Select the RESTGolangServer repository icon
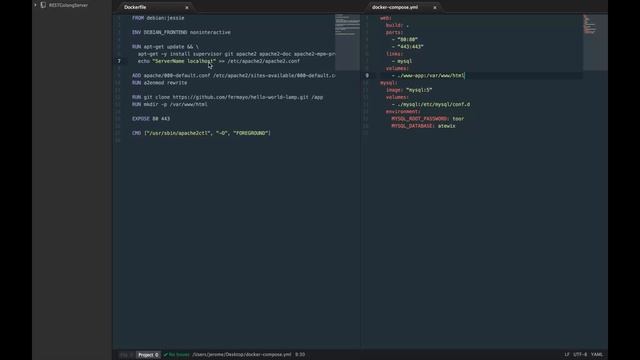This screenshot has height=360, width=640. [x=43, y=5]
